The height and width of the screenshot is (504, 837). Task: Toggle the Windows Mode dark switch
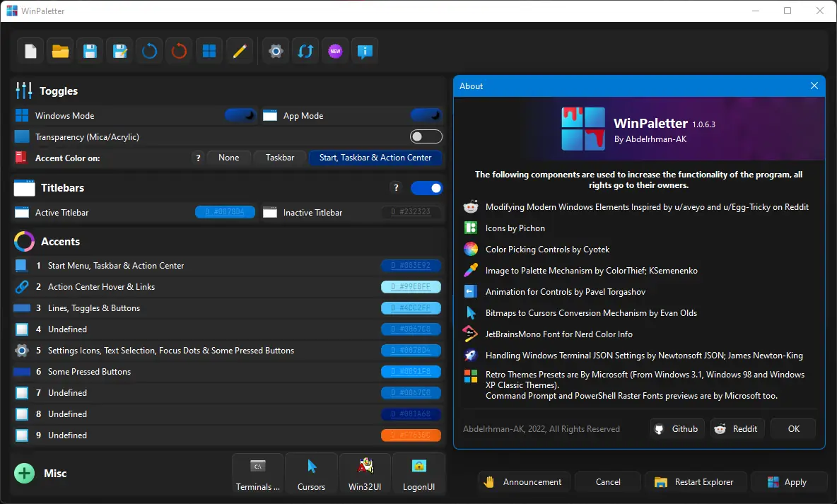240,115
